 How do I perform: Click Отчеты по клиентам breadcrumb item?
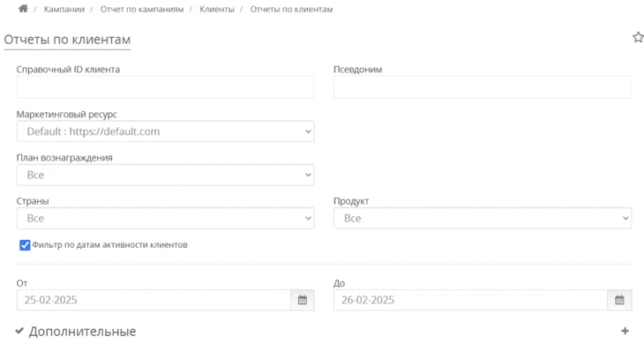[292, 9]
